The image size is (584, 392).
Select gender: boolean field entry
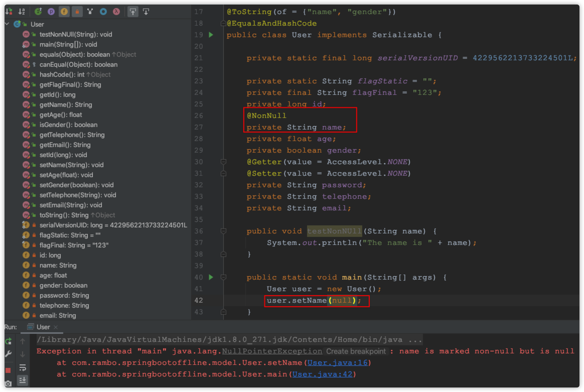tap(63, 285)
